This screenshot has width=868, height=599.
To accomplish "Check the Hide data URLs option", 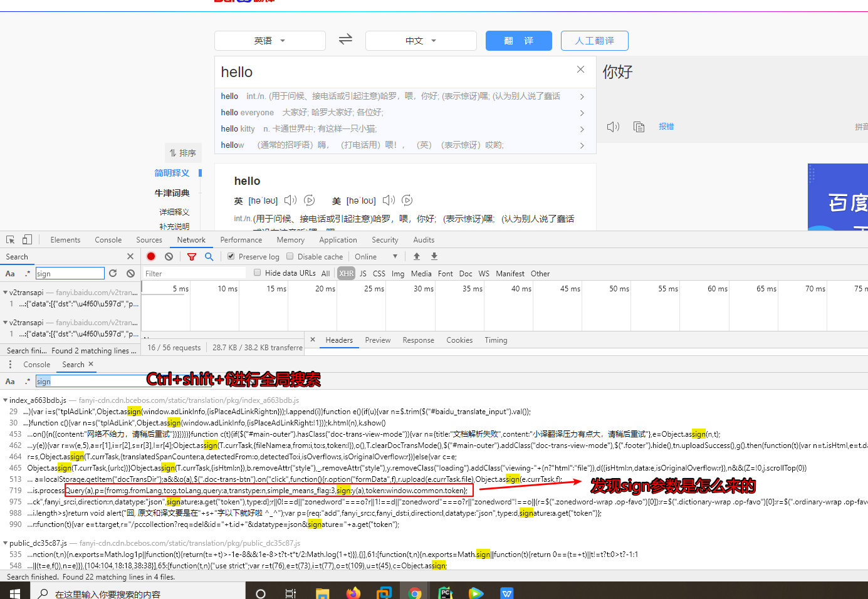I will click(257, 273).
